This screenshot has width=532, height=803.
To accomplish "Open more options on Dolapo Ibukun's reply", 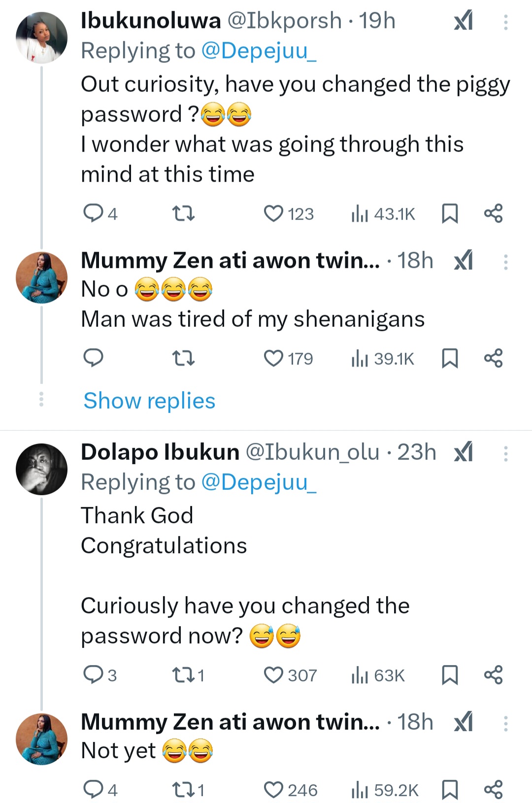I will pos(505,454).
